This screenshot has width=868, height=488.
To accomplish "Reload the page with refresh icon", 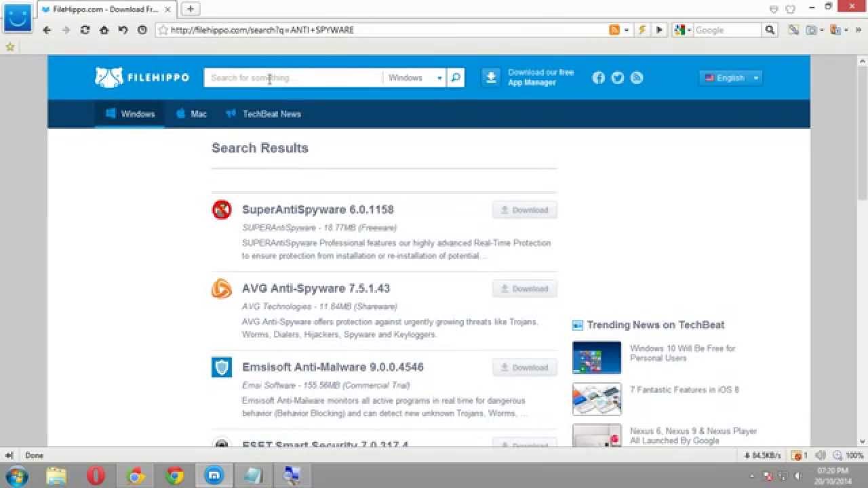I will point(85,30).
